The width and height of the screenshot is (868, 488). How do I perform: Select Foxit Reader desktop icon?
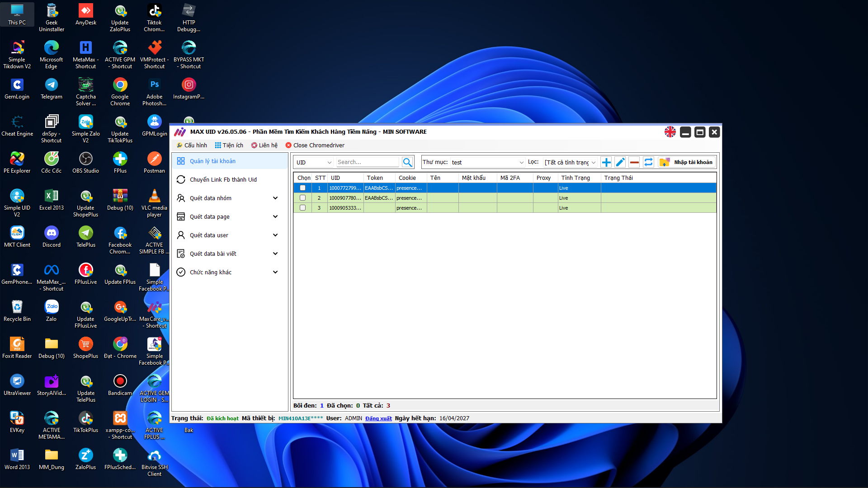pyautogui.click(x=17, y=348)
